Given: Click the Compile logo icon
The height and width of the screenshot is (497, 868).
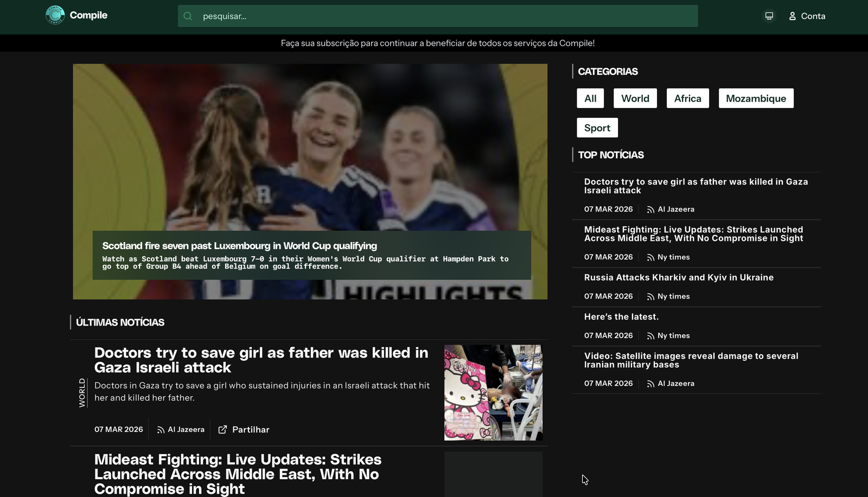Looking at the screenshot, I should click(55, 15).
